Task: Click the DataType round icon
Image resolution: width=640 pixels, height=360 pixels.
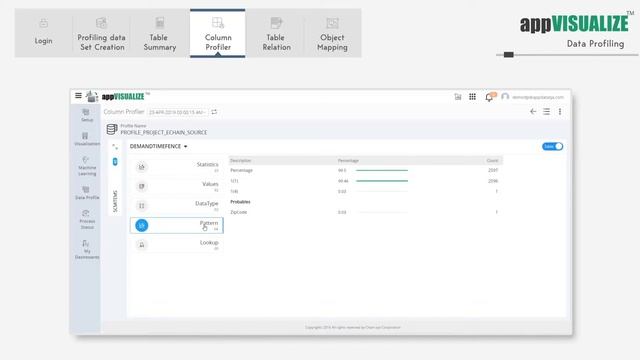Action: [x=142, y=206]
